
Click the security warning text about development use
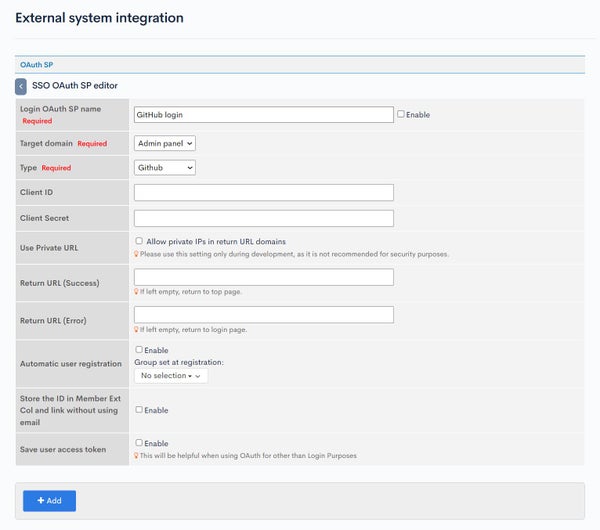pos(294,254)
